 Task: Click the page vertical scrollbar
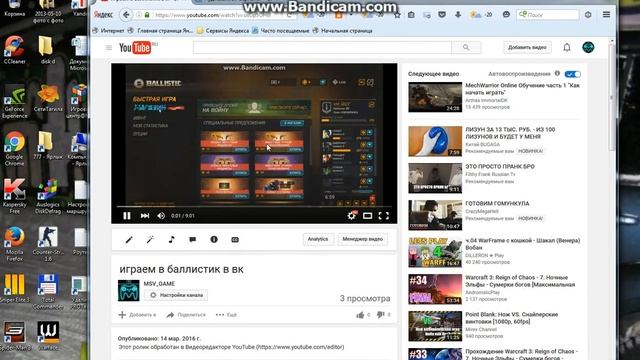611,98
